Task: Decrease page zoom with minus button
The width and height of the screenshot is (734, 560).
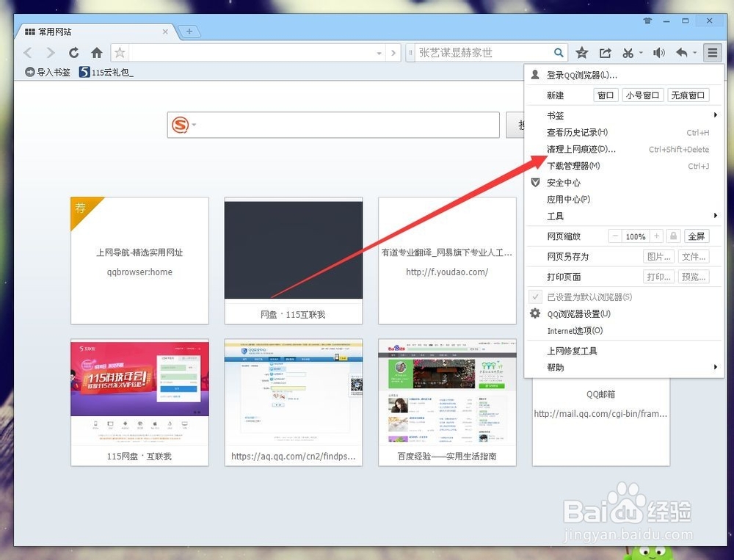Action: click(x=615, y=236)
